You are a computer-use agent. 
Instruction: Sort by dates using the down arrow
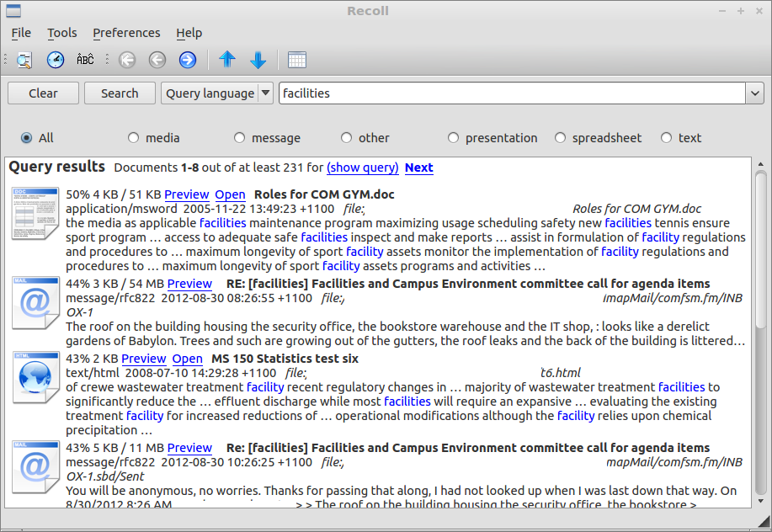point(258,60)
